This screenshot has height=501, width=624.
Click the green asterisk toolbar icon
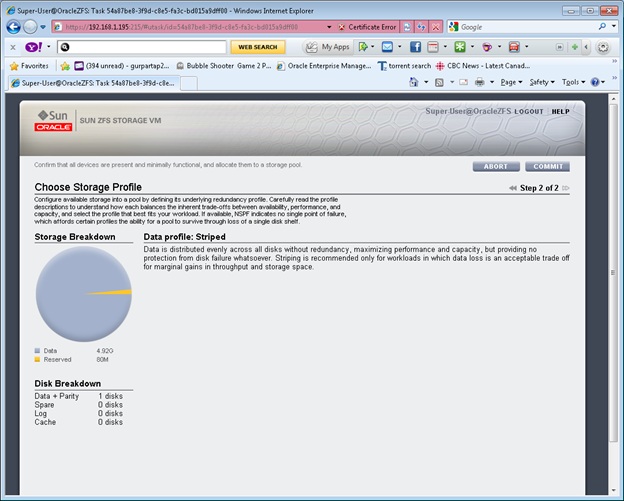(x=460, y=47)
